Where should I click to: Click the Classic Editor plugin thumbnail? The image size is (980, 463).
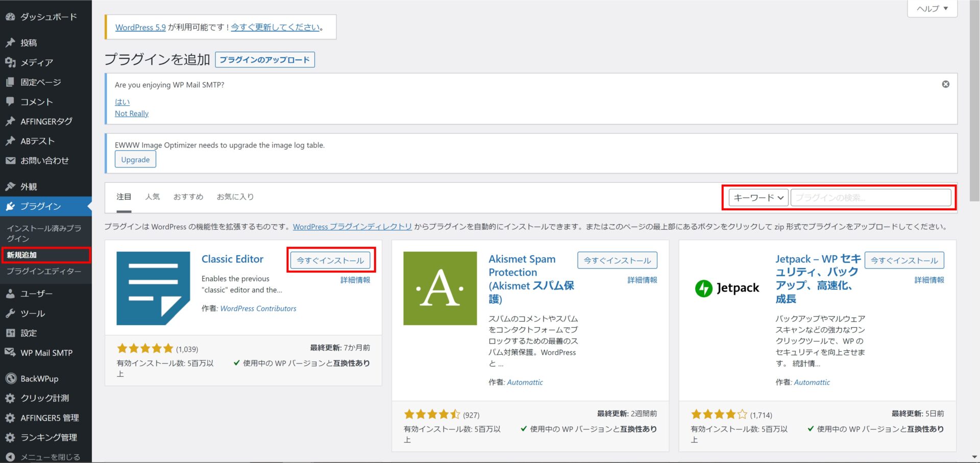153,288
